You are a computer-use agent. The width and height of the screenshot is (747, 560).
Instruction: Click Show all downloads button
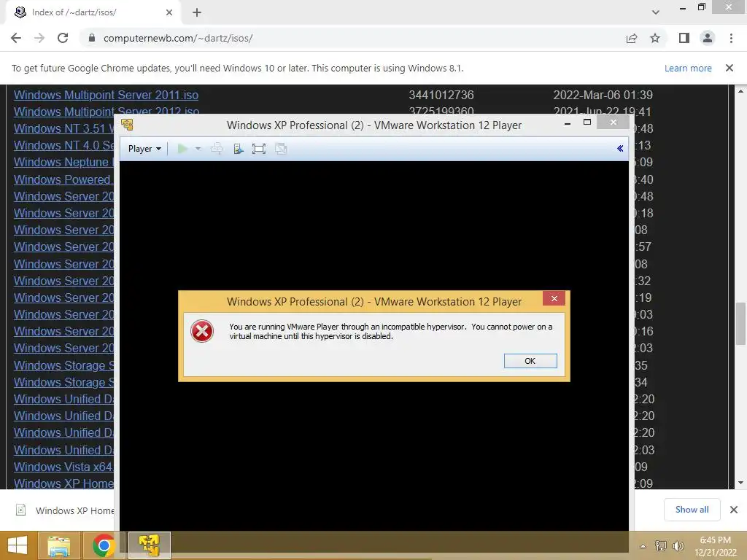[x=692, y=510]
